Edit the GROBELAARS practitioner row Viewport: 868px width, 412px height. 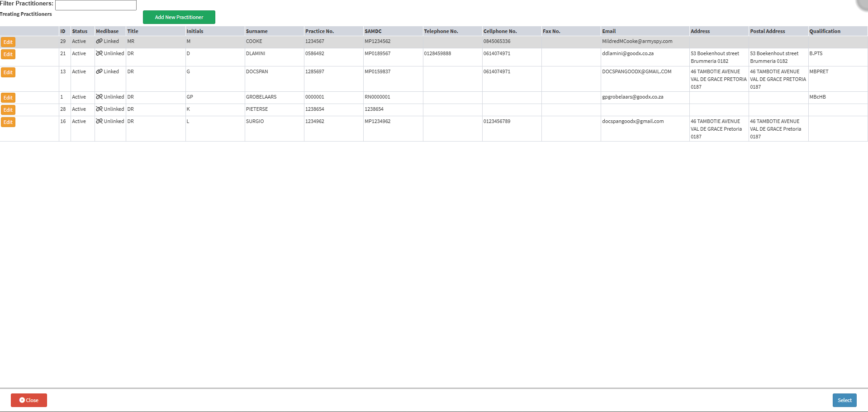click(x=8, y=98)
